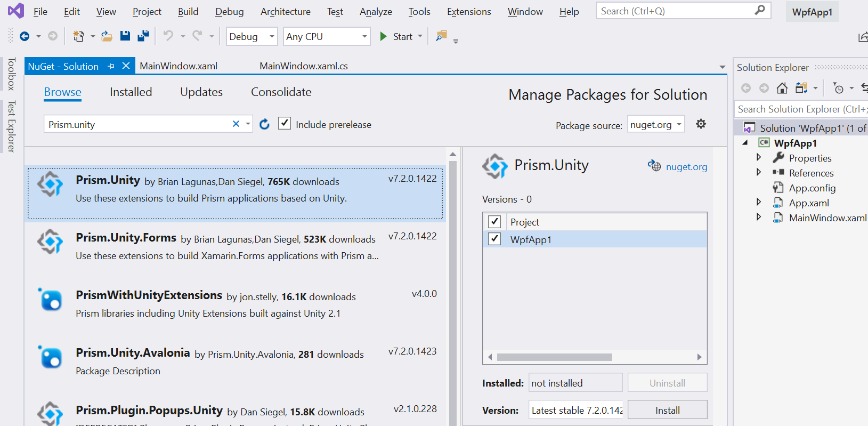Open the Start button dropdown arrow
Screen dimensions: 868x426
pyautogui.click(x=420, y=36)
